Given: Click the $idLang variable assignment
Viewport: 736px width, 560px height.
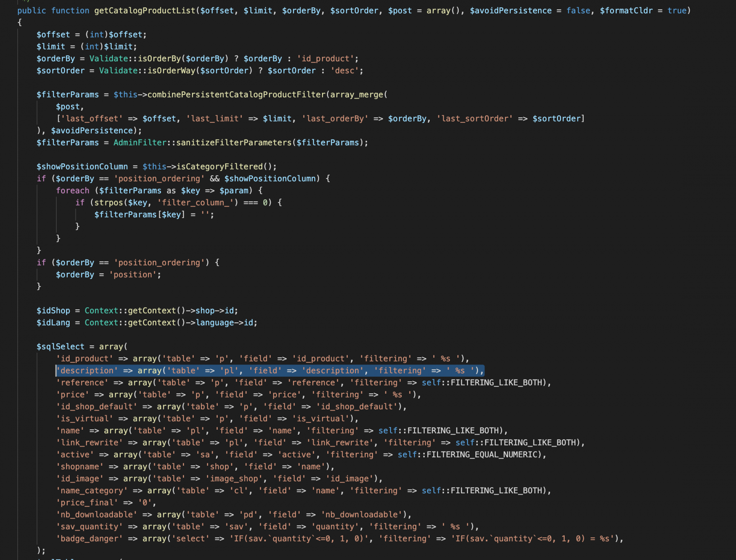Looking at the screenshot, I should [x=53, y=323].
